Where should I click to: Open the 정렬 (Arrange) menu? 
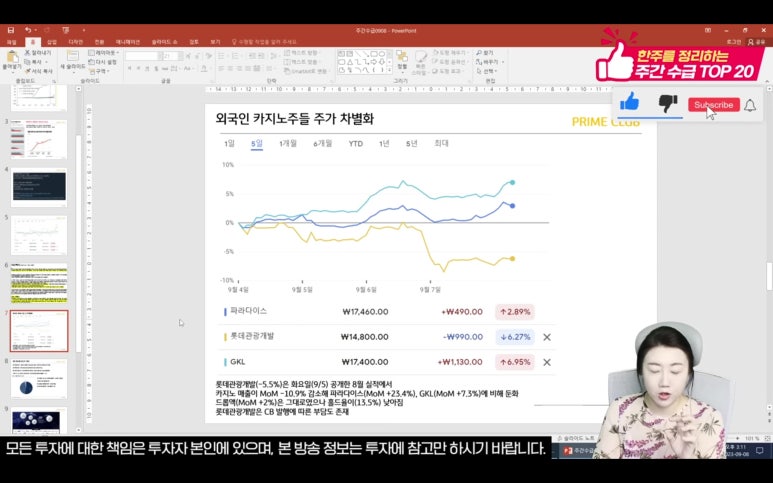point(402,60)
